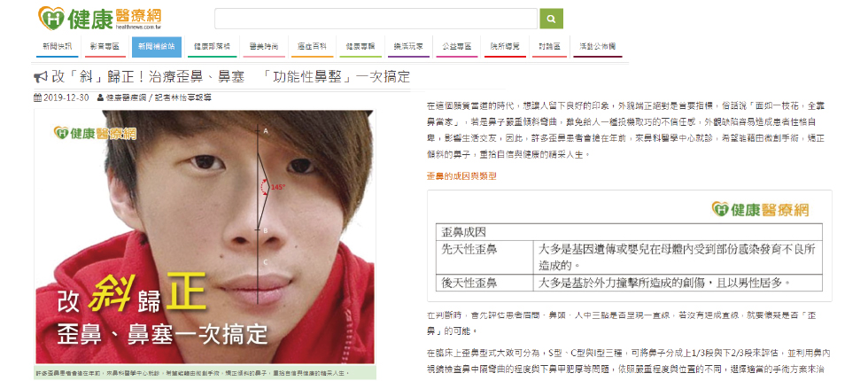Click the 健康醫療網 logo above the table
This screenshot has width=868, height=381.
pyautogui.click(x=760, y=209)
